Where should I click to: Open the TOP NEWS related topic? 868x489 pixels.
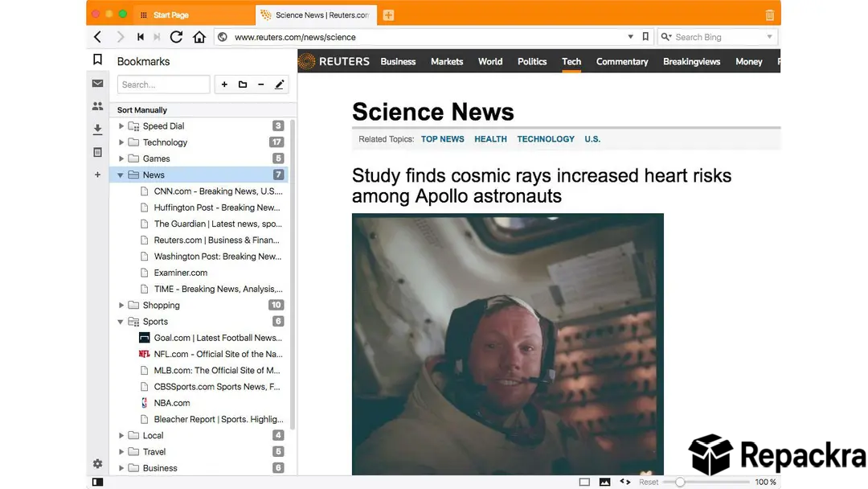442,139
